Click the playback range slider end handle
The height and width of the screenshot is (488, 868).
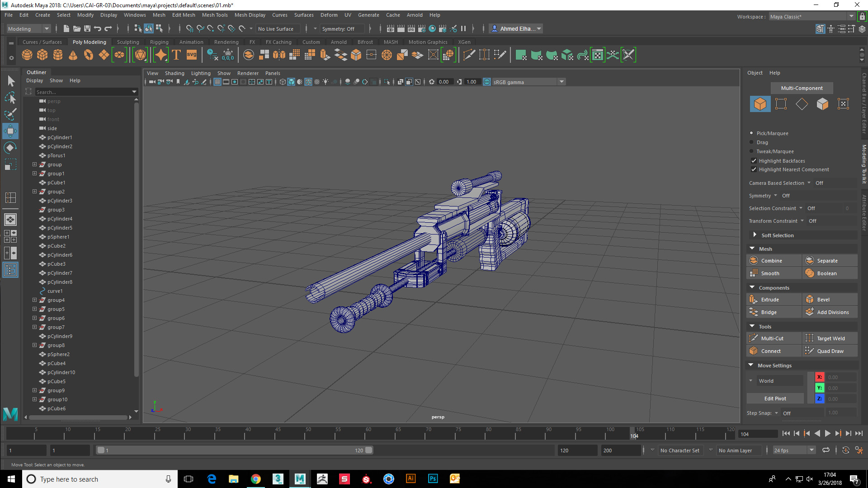point(369,450)
